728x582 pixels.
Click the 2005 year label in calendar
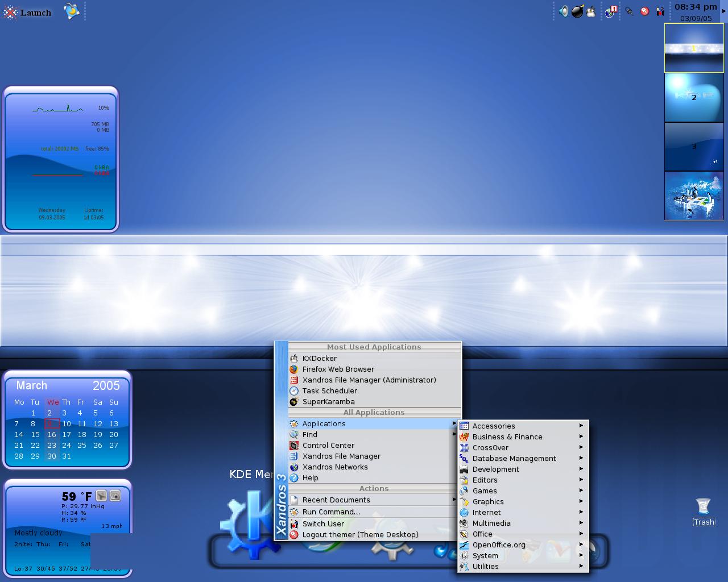106,386
